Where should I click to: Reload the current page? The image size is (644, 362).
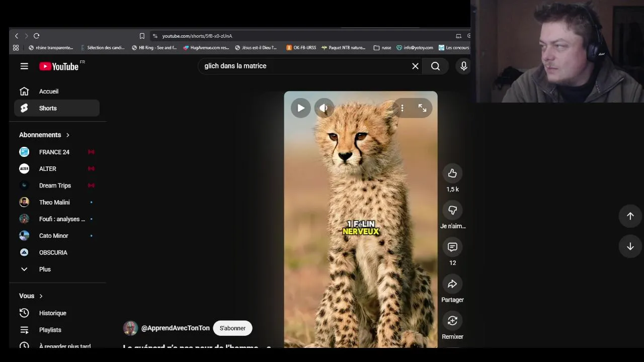tap(36, 36)
